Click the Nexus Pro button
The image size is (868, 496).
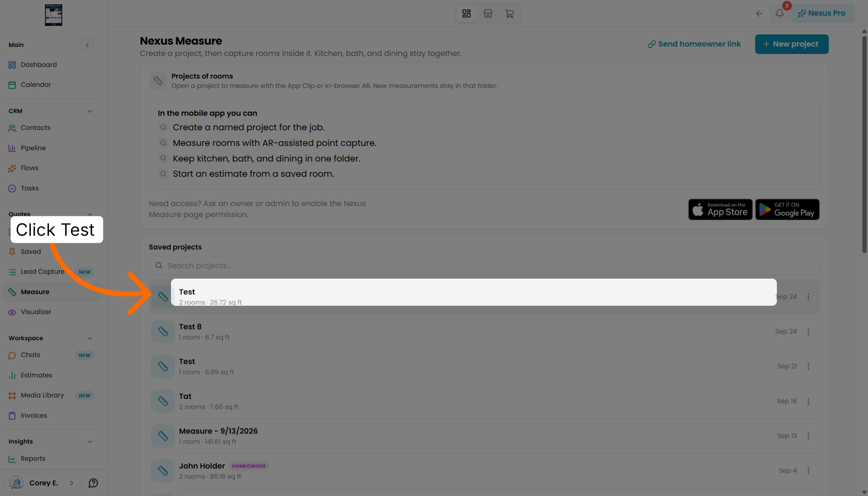(x=823, y=13)
